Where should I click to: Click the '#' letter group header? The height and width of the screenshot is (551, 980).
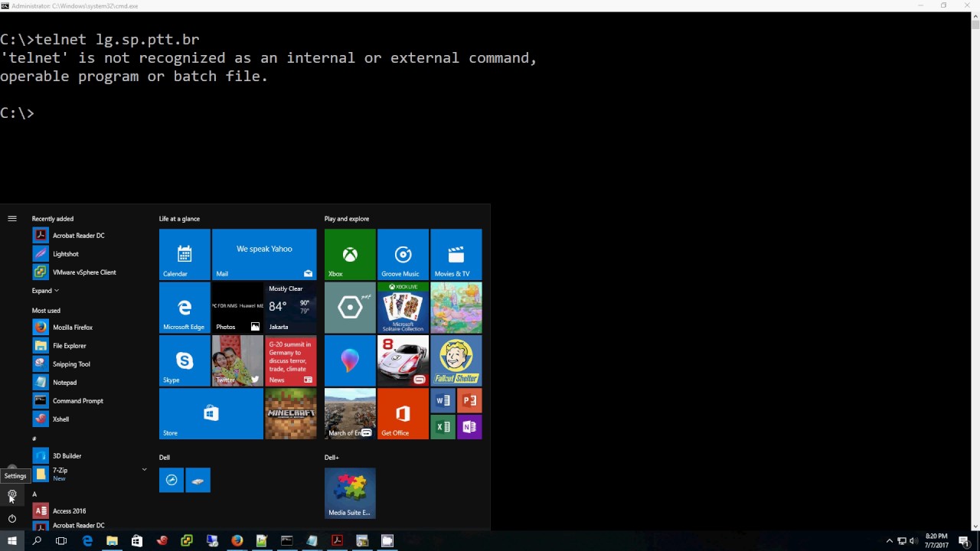[x=34, y=439]
